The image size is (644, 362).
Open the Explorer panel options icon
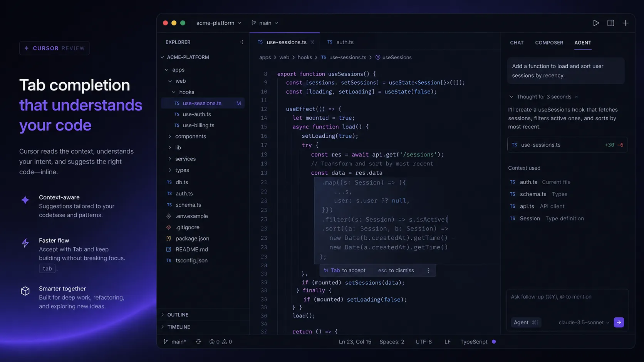point(241,42)
